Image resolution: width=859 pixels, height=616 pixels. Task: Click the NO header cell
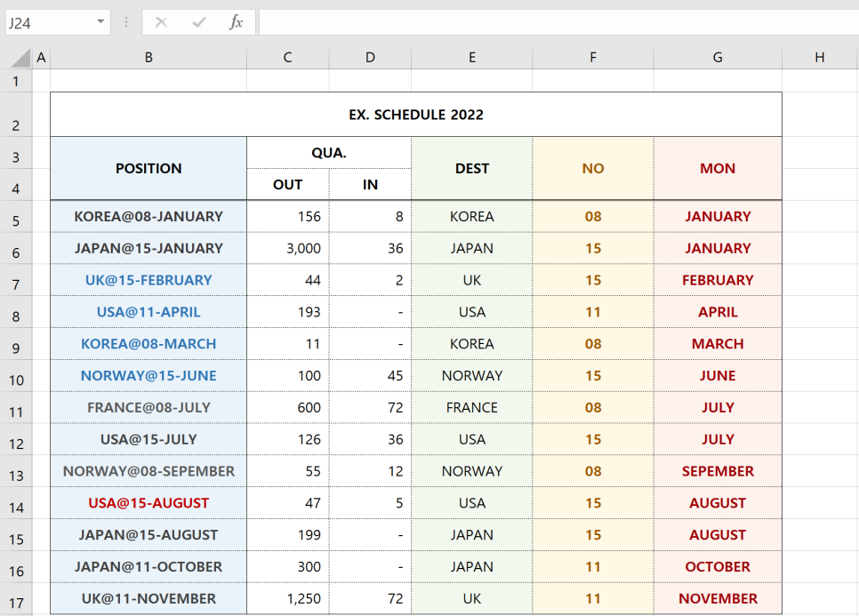coord(593,168)
